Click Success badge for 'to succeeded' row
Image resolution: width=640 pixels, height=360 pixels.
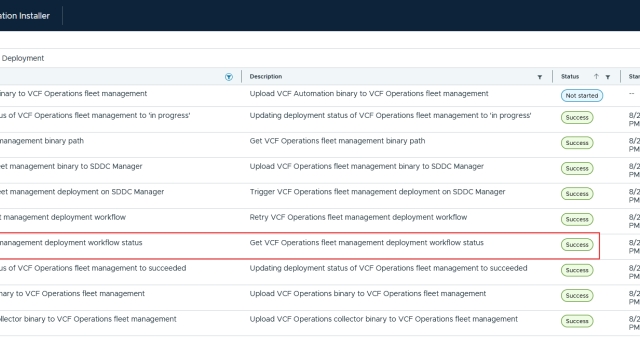pos(577,270)
